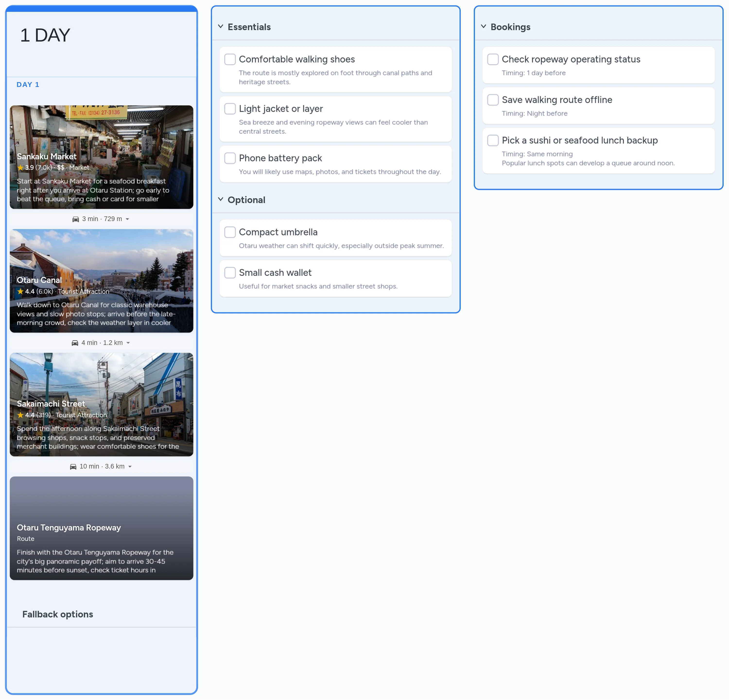Mark Check ropeway operating status done
The height and width of the screenshot is (700, 729).
point(493,60)
